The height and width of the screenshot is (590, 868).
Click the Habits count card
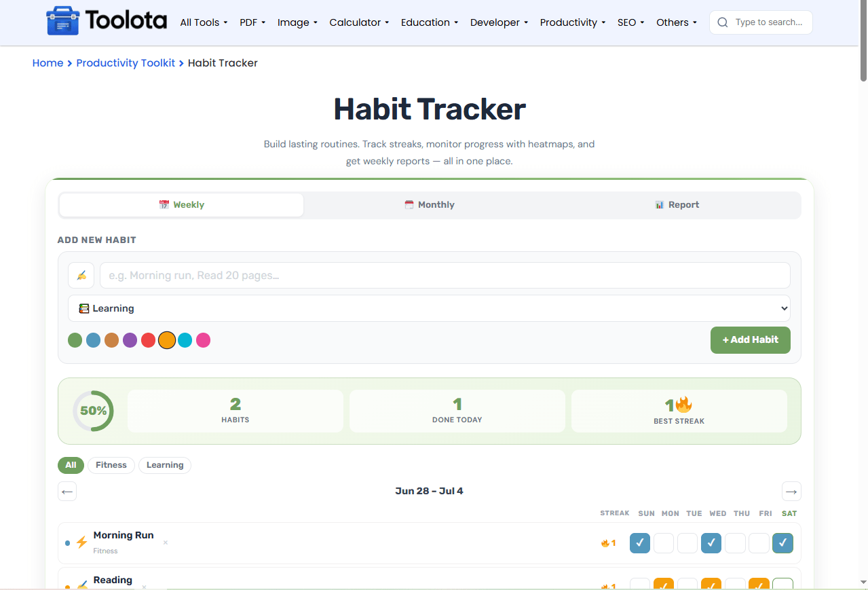[x=235, y=411]
